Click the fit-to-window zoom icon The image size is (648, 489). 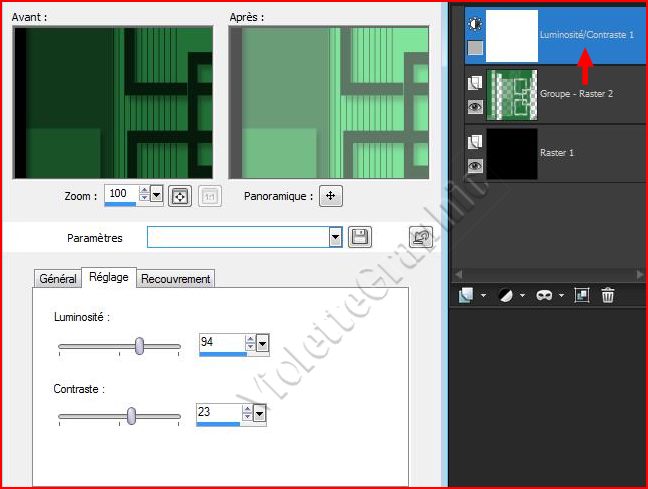pyautogui.click(x=181, y=196)
